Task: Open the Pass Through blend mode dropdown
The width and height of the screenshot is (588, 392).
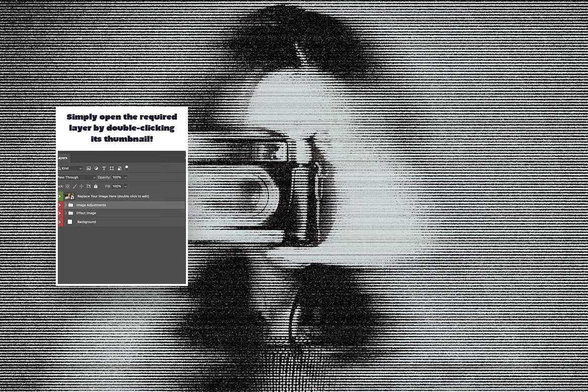Action: (x=75, y=177)
